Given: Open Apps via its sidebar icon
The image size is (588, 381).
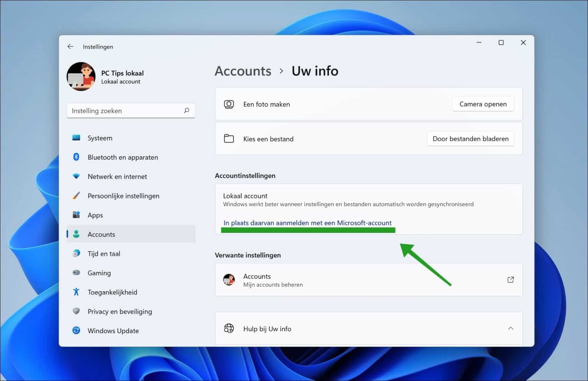Looking at the screenshot, I should click(x=76, y=215).
